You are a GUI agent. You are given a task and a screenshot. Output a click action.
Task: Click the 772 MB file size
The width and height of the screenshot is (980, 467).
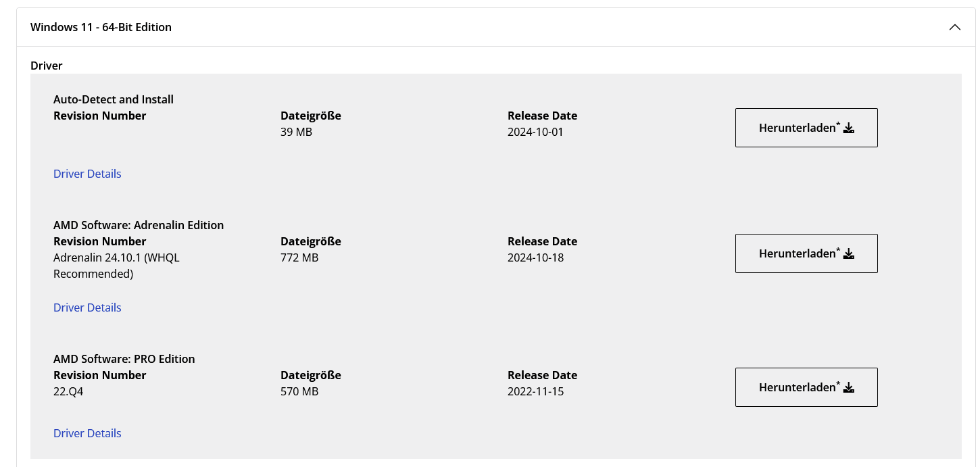tap(299, 257)
